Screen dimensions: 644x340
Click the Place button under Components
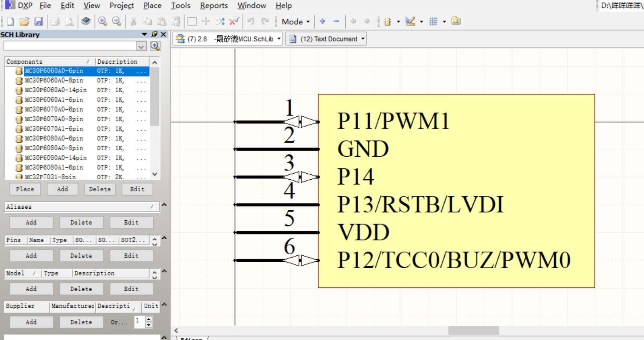(x=25, y=189)
